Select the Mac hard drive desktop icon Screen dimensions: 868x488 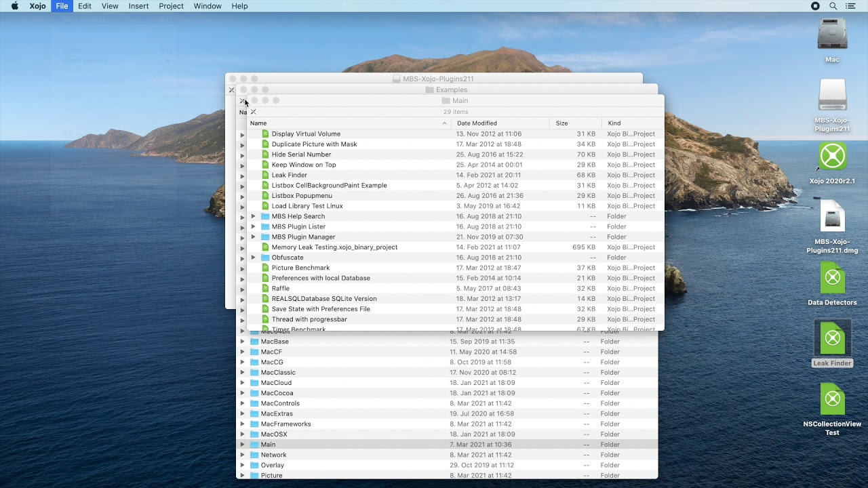(x=832, y=34)
